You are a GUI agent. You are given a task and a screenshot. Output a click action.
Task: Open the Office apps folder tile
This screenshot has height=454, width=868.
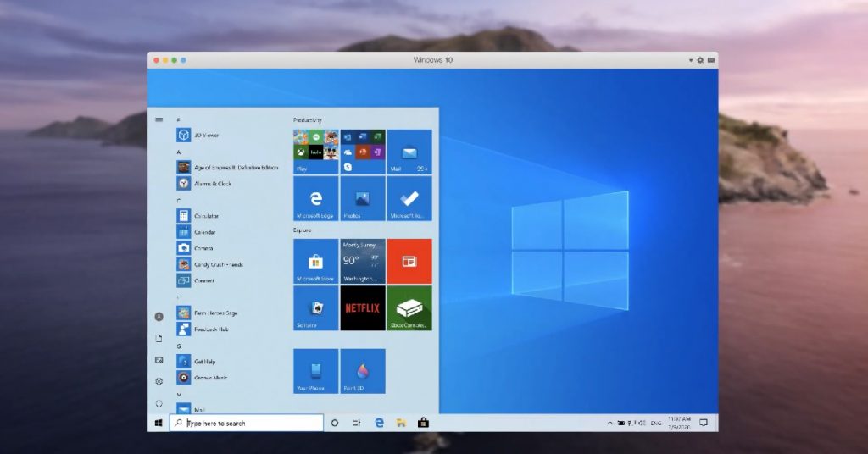click(363, 152)
